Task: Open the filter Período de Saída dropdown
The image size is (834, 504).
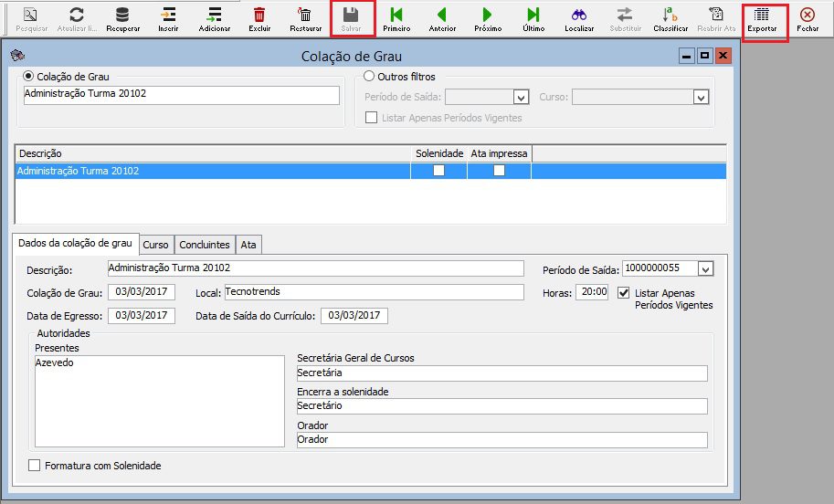Action: pos(521,97)
